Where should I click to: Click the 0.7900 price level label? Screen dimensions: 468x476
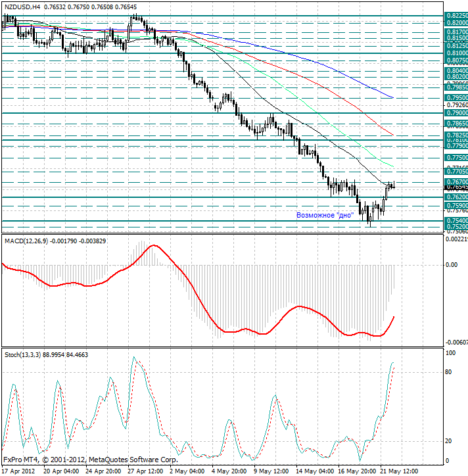pos(456,113)
